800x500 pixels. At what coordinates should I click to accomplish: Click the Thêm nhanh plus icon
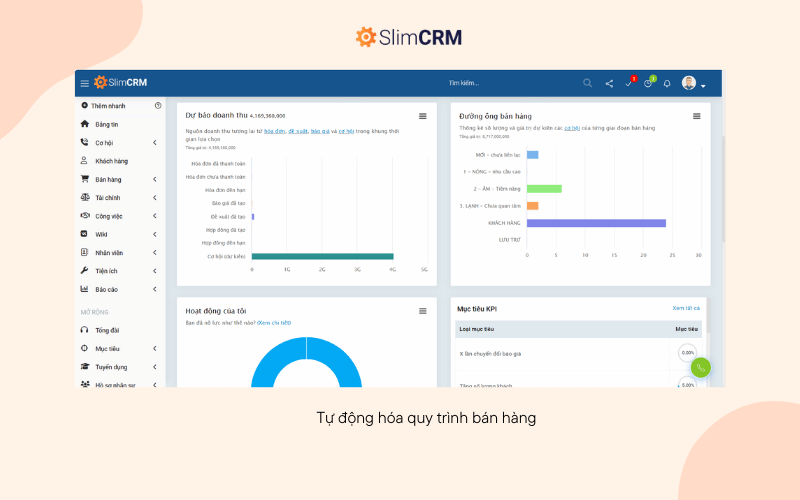click(x=85, y=105)
